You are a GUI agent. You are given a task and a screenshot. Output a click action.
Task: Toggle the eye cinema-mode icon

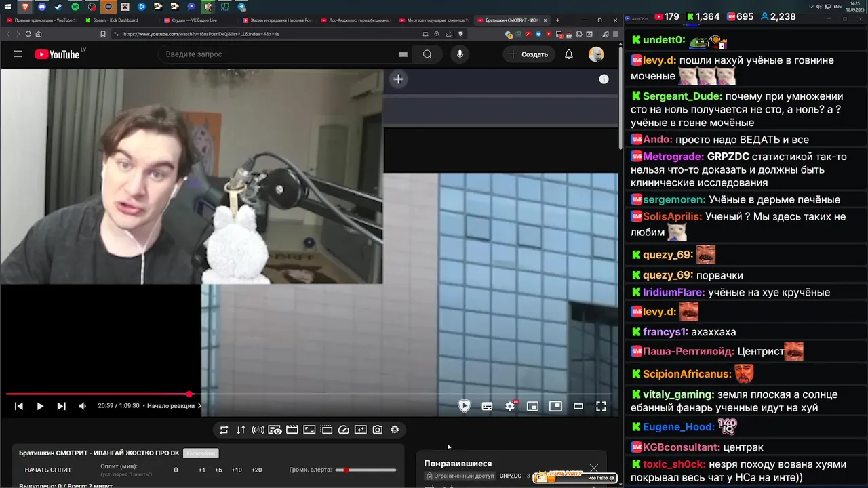pyautogui.click(x=275, y=430)
